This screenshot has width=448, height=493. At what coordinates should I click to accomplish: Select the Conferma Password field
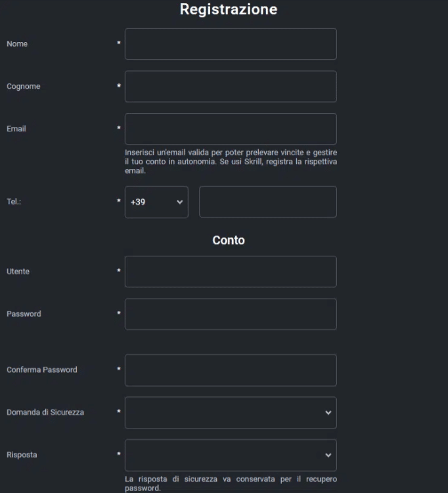(x=231, y=370)
